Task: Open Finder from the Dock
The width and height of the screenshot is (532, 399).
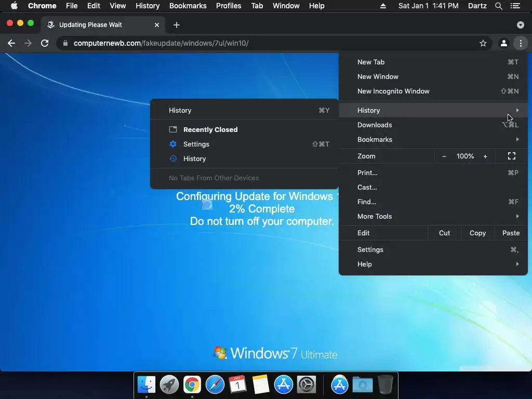Action: (146, 385)
